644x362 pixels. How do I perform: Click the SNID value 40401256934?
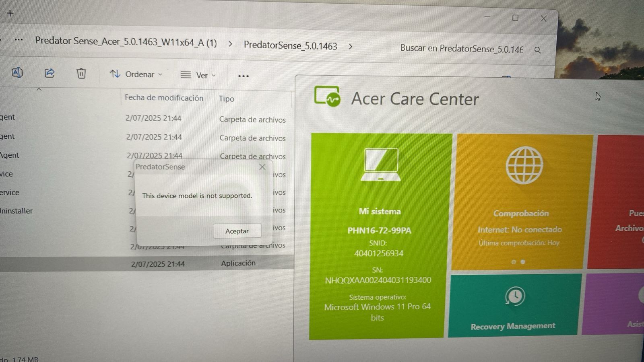[378, 253]
